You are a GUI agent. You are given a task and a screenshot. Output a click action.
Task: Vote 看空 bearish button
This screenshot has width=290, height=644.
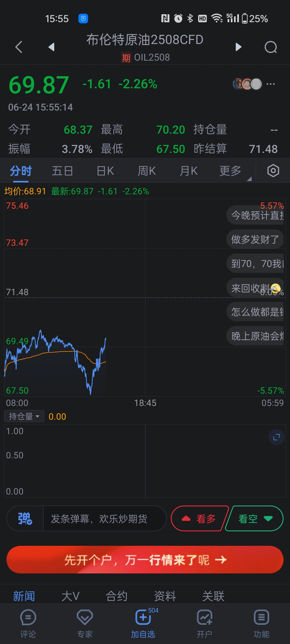click(254, 518)
